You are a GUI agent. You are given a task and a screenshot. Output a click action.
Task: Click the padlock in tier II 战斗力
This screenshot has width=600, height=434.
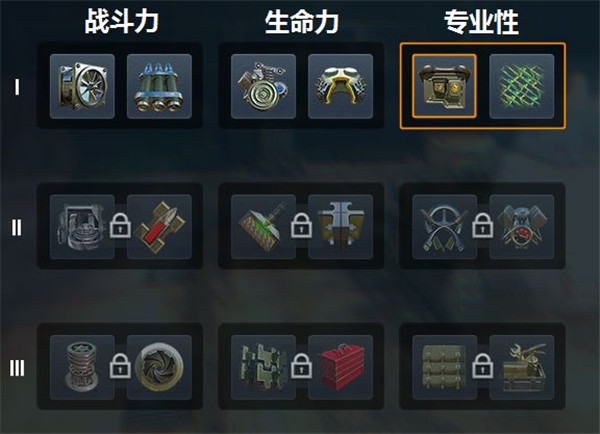[121, 226]
